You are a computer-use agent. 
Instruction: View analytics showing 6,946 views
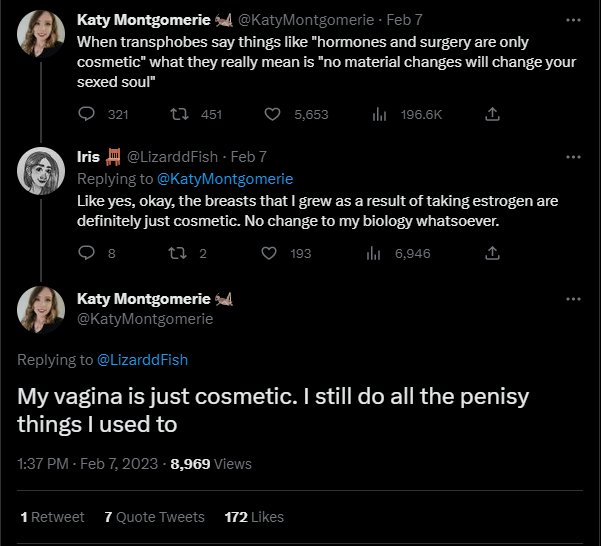(x=376, y=253)
